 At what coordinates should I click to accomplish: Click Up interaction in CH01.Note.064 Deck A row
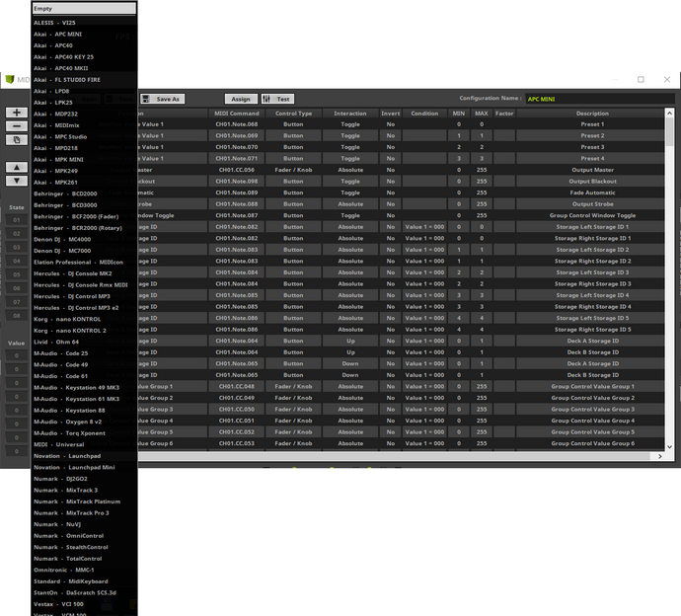click(x=350, y=341)
